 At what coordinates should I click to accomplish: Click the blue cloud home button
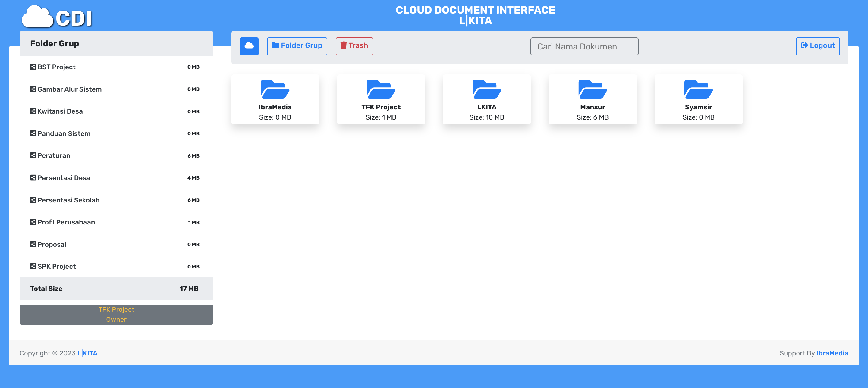(x=249, y=46)
